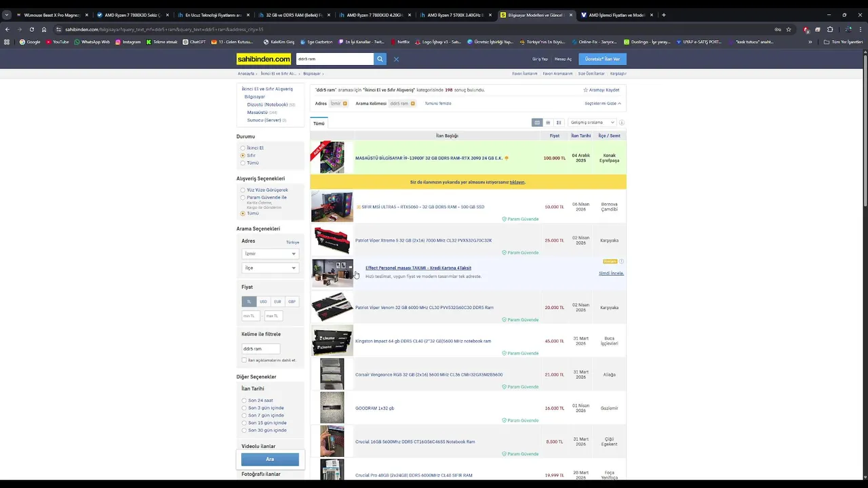
Task: Click the header search input field
Action: 334,59
